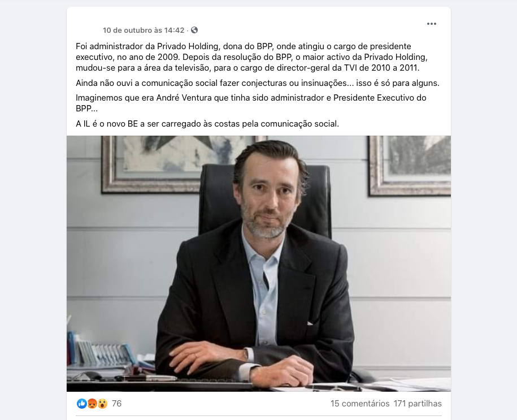This screenshot has width=517, height=420.
Task: Click the paragraph starting Foi administrador da Privado Holding
Action: click(251, 57)
